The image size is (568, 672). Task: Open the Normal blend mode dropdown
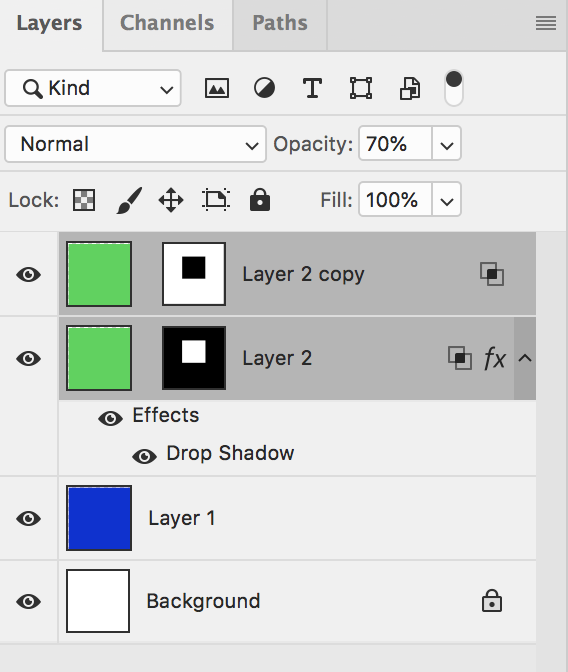135,144
